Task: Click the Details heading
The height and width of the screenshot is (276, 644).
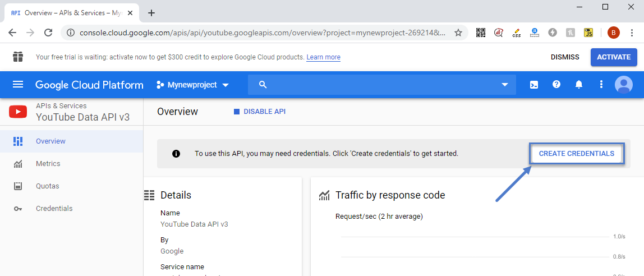Action: [x=176, y=195]
